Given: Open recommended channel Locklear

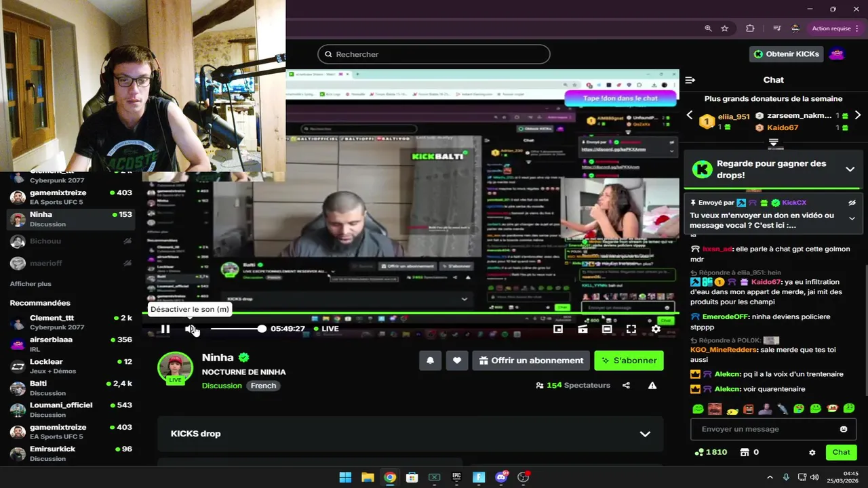Looking at the screenshot, I should tap(71, 366).
